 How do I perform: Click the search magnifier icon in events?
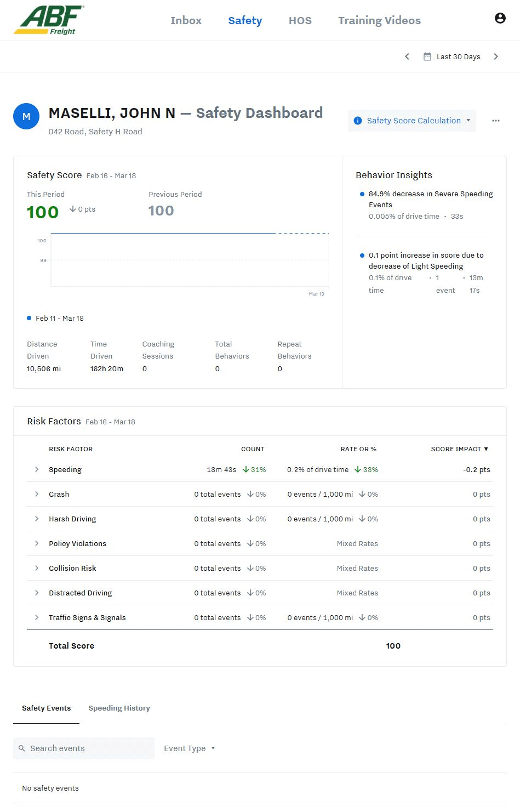coord(22,748)
